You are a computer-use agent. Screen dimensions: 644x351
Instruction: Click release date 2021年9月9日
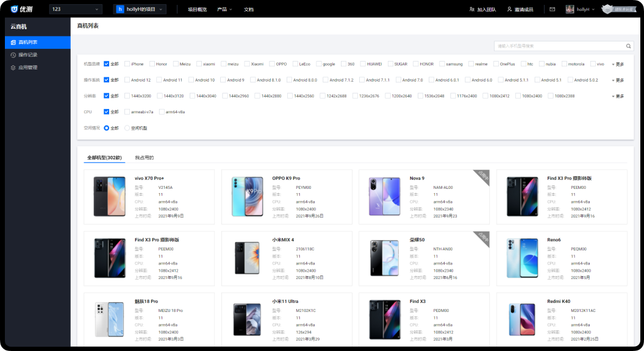point(171,216)
